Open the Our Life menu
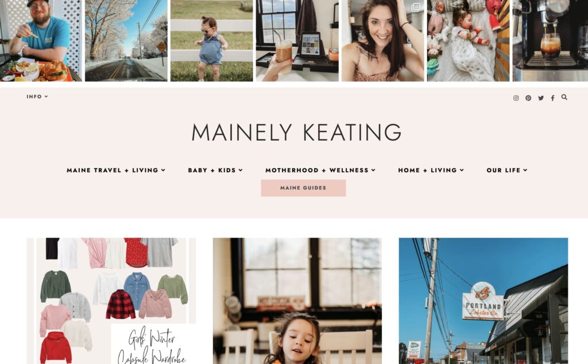Screen dimensions: 588x364 (507, 170)
